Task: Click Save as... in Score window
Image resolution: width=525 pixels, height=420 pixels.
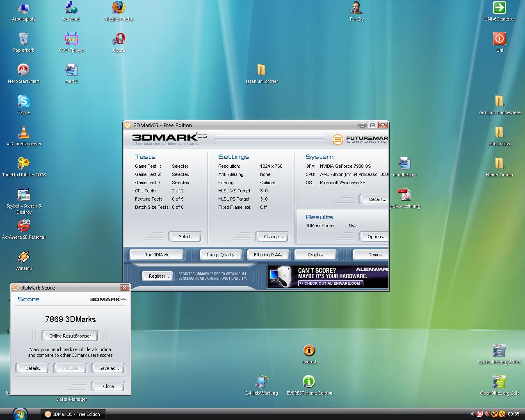Action: pyautogui.click(x=109, y=368)
